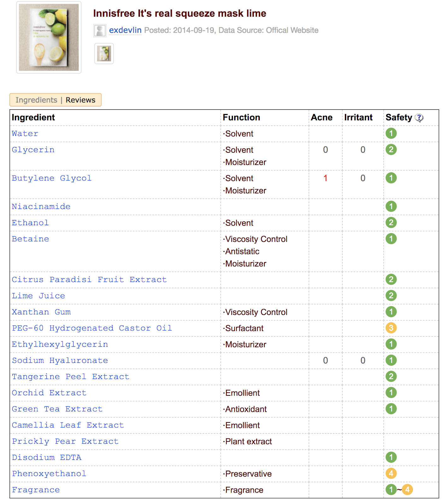Viewport: 447px width, 504px height.
Task: Open the Sodium Hyaluronate ingredient link
Action: pyautogui.click(x=60, y=360)
